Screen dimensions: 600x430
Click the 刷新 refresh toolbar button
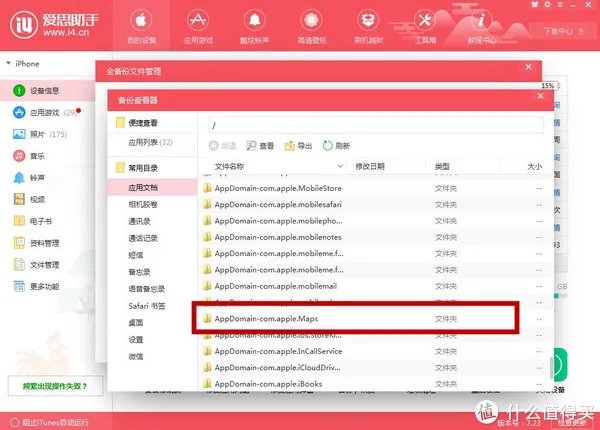tap(336, 145)
